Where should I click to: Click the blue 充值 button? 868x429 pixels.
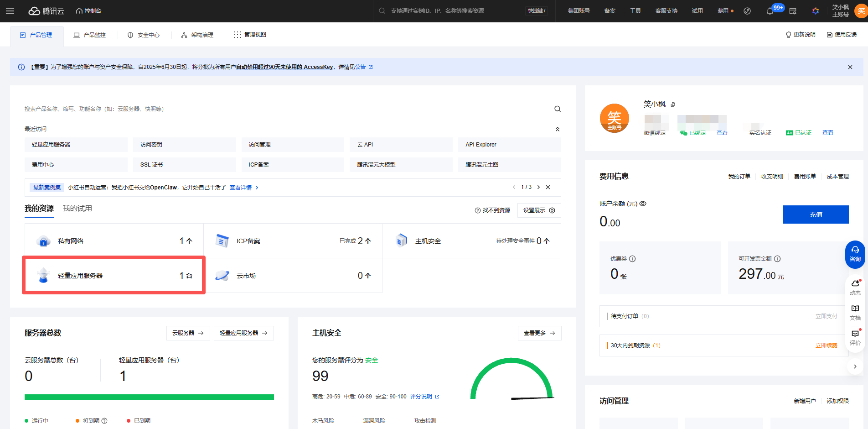[x=816, y=214]
